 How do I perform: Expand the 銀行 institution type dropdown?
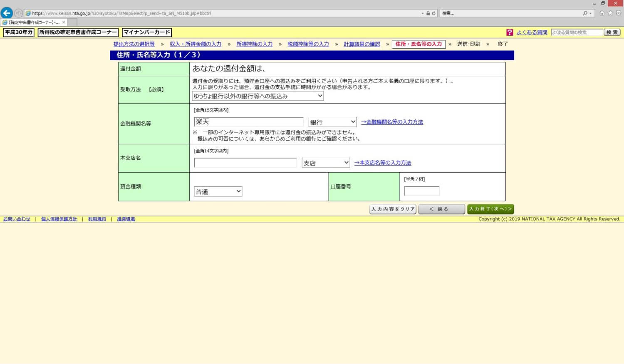click(x=332, y=122)
